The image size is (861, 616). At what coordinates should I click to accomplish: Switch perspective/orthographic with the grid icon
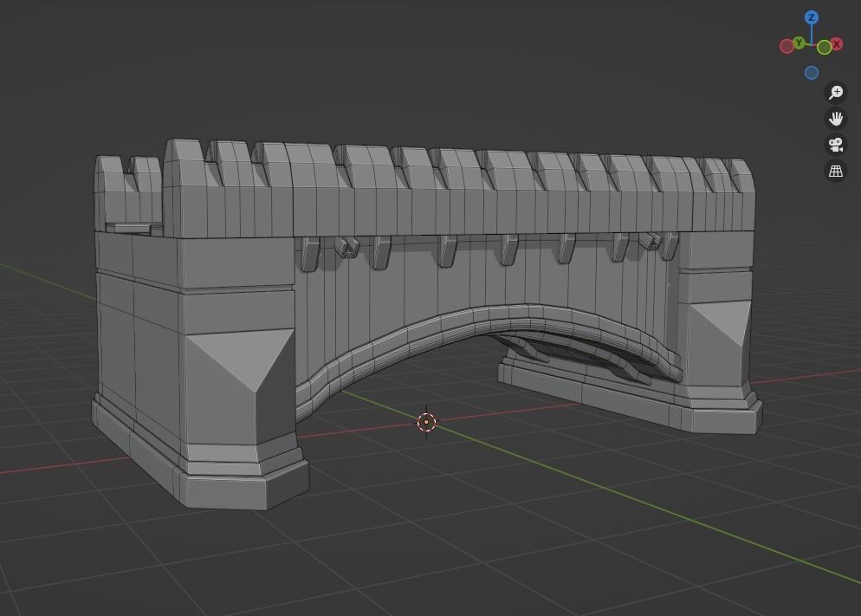pyautogui.click(x=836, y=171)
